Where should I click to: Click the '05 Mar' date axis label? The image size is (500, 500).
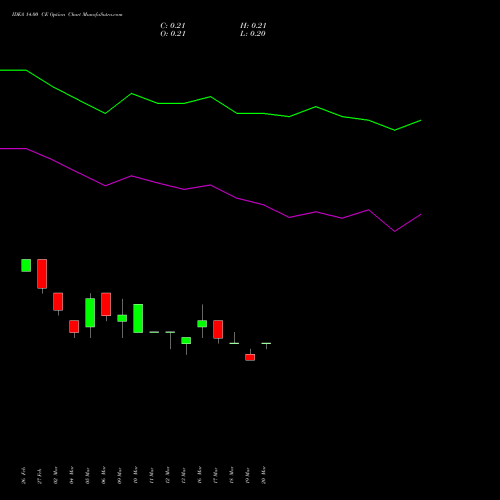pos(88,475)
